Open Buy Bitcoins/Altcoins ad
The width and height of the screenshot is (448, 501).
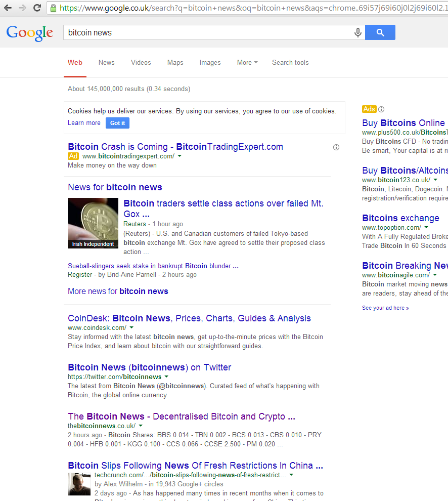point(405,171)
